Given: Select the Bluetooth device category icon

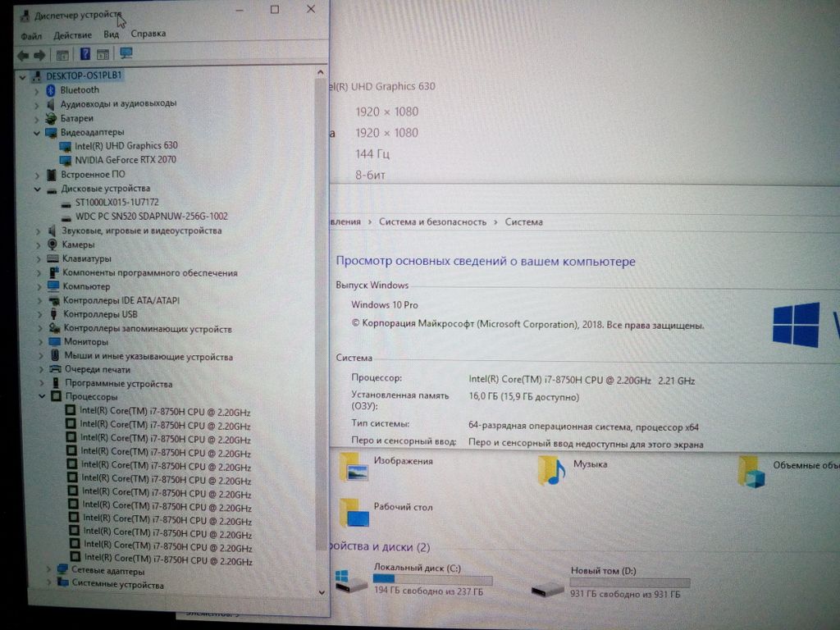Looking at the screenshot, I should (51, 90).
